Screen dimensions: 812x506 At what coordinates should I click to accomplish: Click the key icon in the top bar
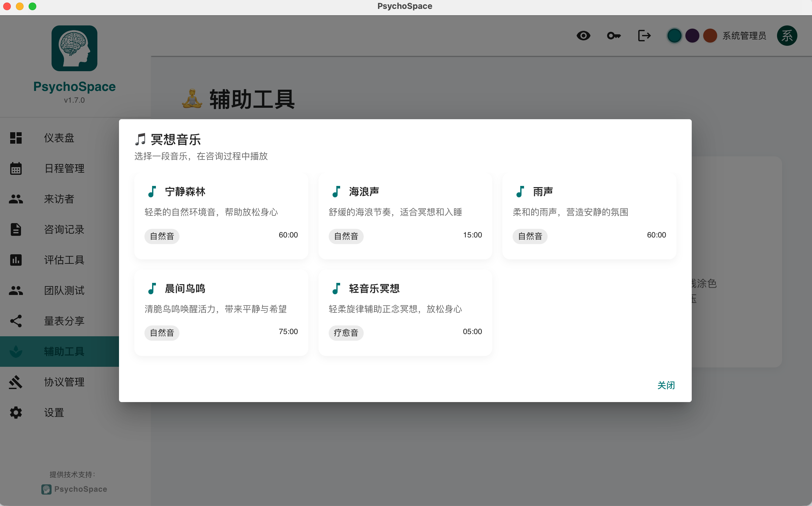[613, 36]
